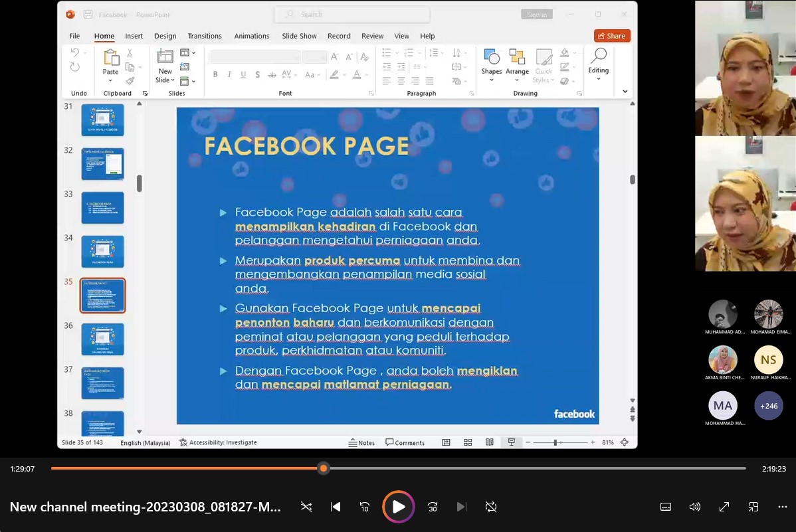Click the Editing magnifier icon
The image size is (796, 532).
pos(599,55)
